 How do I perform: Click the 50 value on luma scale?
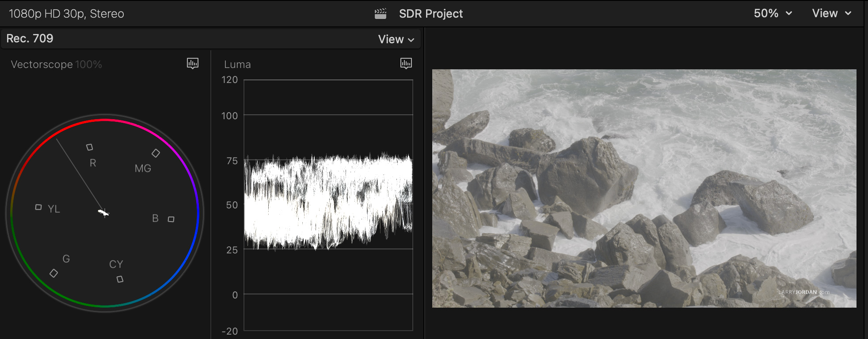tap(232, 205)
